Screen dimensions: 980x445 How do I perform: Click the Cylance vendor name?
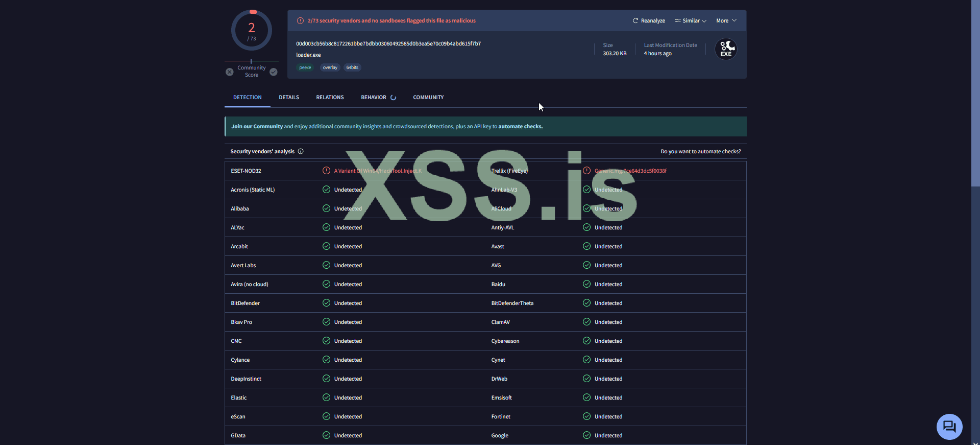[240, 360]
